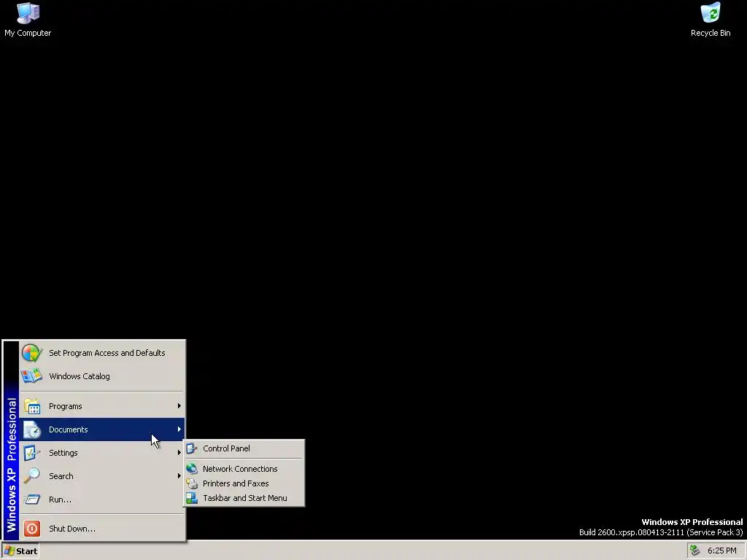
Task: Expand the Settings submenu arrow
Action: pos(179,452)
